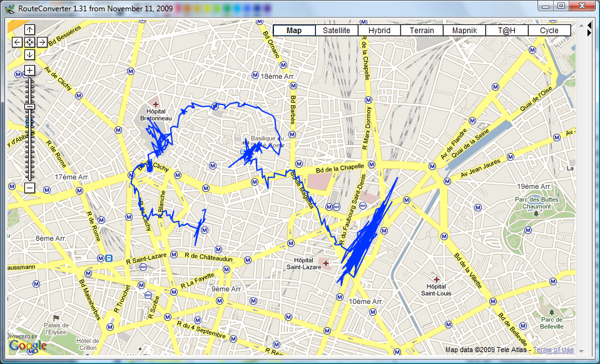Switch to Mapnik map layer

(x=464, y=31)
